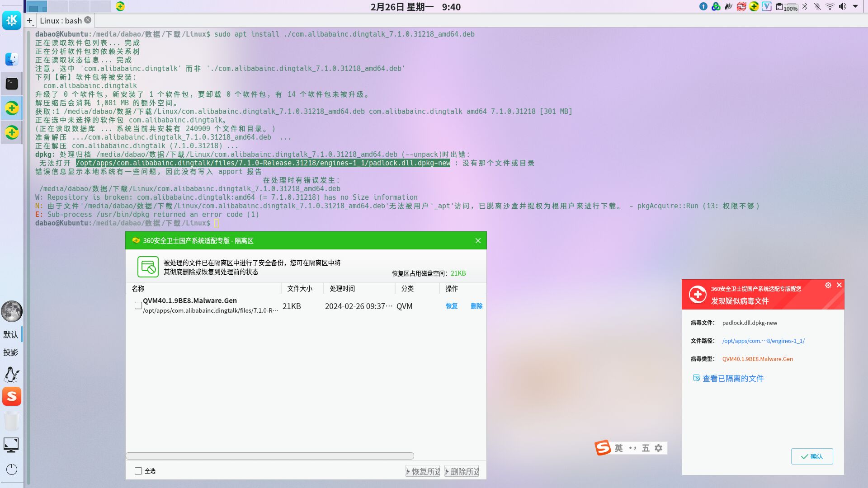This screenshot has width=868, height=488.
Task: Switch to the first virtual desktop in pager
Action: 37,6
